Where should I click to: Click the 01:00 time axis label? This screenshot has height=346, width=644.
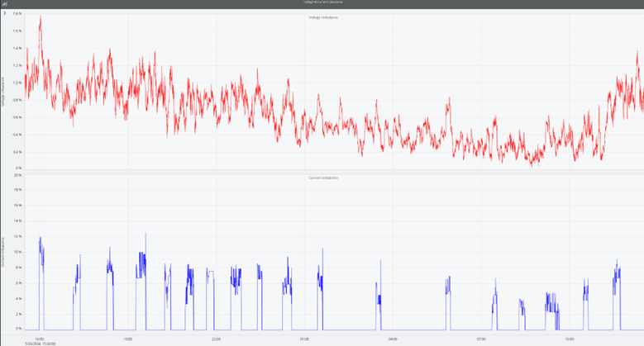click(304, 339)
